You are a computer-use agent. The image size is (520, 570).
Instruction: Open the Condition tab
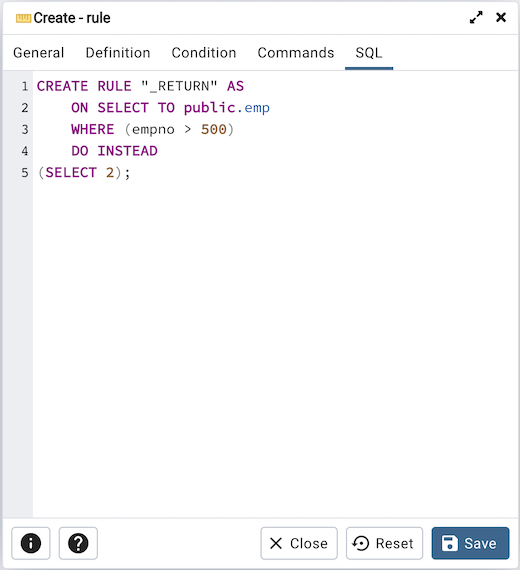point(204,53)
